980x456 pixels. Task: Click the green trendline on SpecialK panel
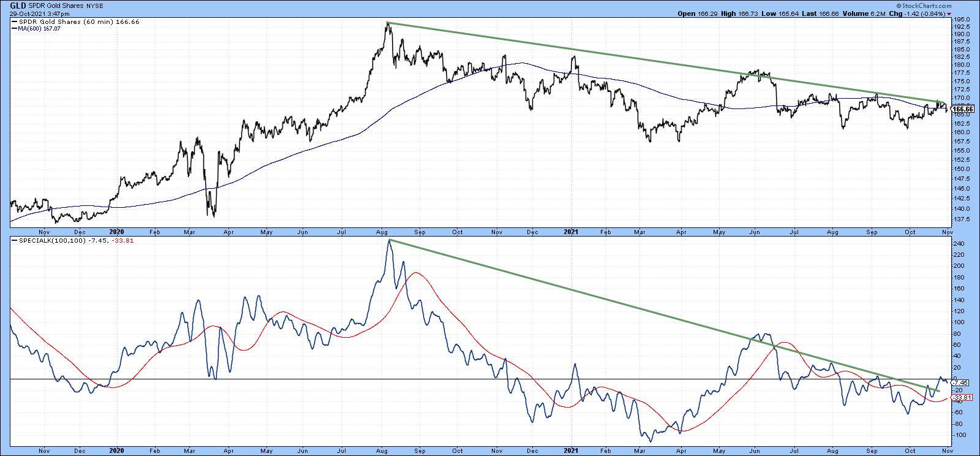665,316
